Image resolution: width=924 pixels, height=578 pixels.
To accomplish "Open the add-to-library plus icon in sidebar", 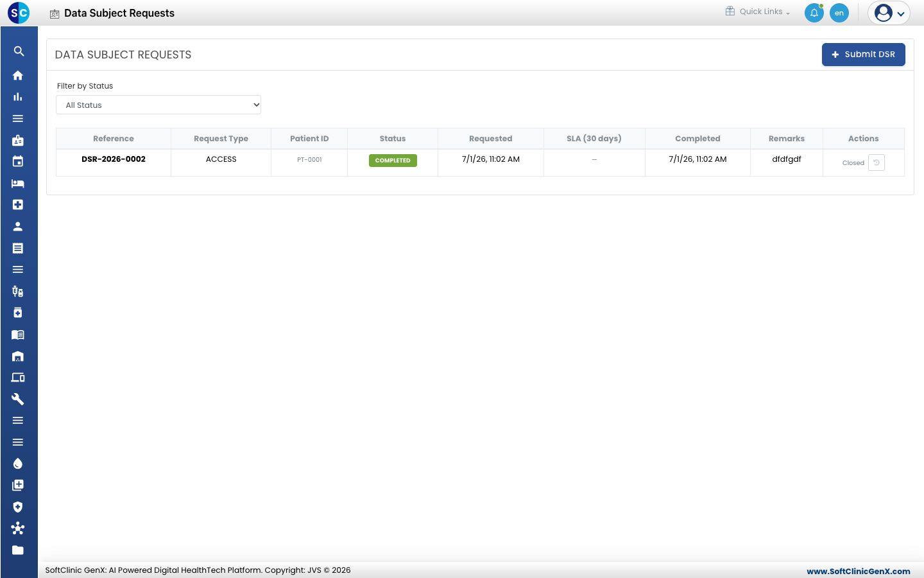I will point(18,486).
